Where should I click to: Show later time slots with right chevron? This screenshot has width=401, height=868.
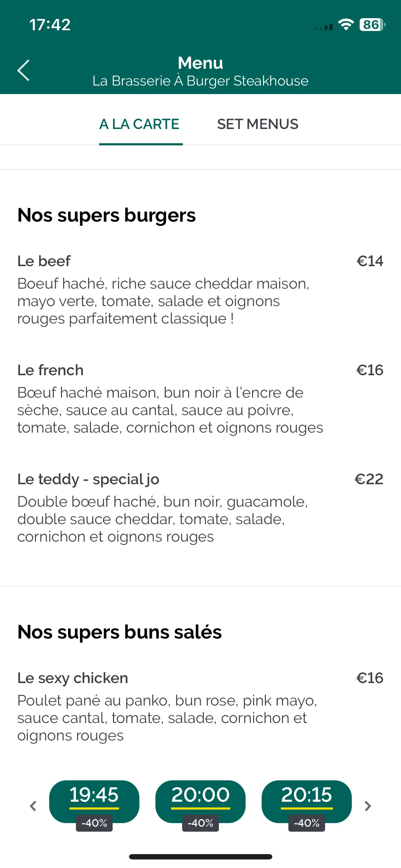[368, 806]
